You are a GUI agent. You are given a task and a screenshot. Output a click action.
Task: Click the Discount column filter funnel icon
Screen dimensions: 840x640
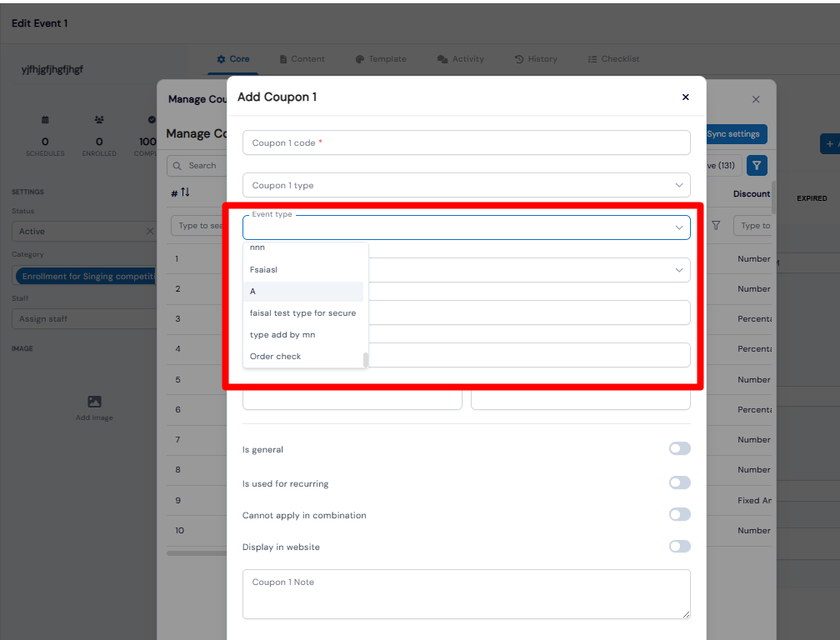pyautogui.click(x=716, y=226)
